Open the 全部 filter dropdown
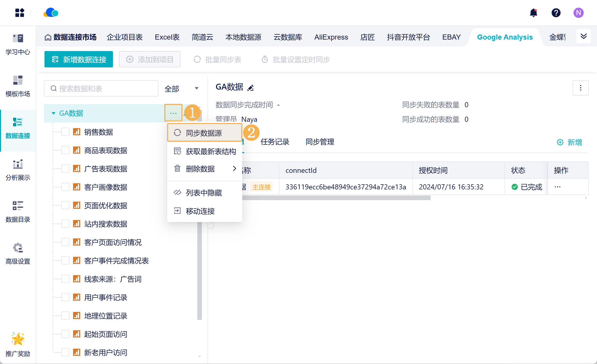The height and width of the screenshot is (364, 597). pos(181,89)
